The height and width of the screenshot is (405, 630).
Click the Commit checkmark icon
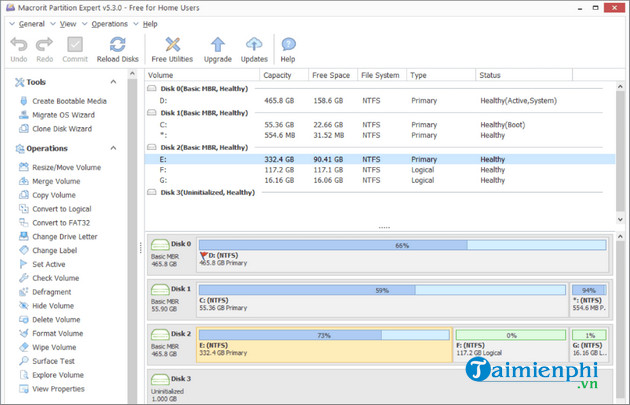point(75,44)
